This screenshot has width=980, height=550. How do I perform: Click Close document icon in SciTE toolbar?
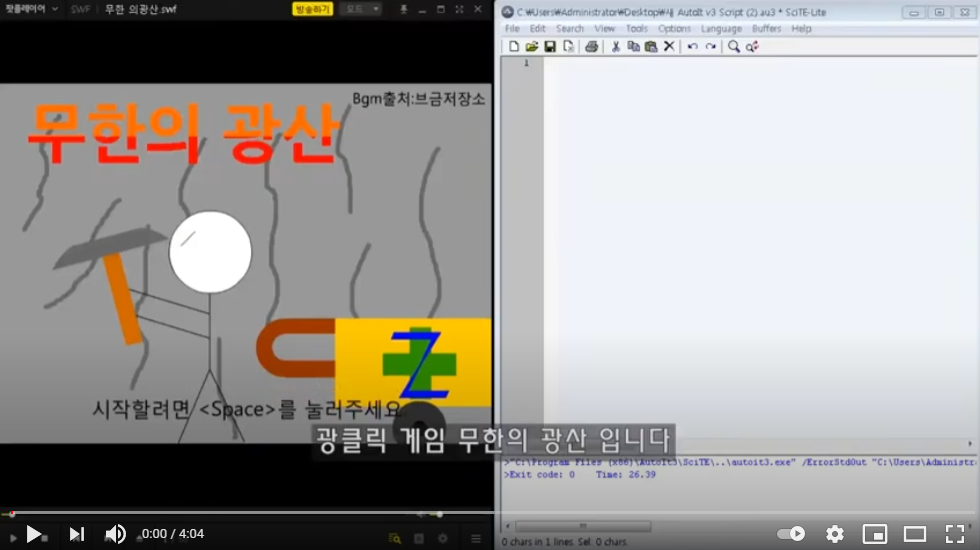coord(568,46)
